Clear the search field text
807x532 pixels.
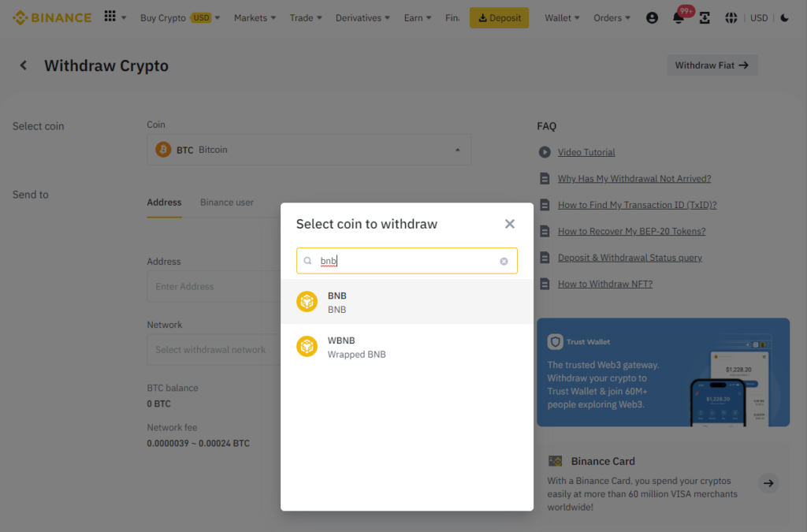coord(504,262)
